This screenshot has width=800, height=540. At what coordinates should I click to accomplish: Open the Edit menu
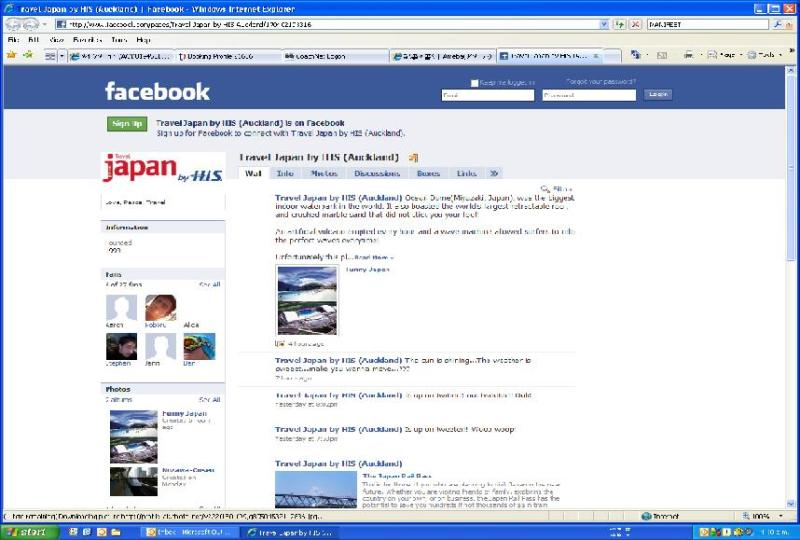34,39
